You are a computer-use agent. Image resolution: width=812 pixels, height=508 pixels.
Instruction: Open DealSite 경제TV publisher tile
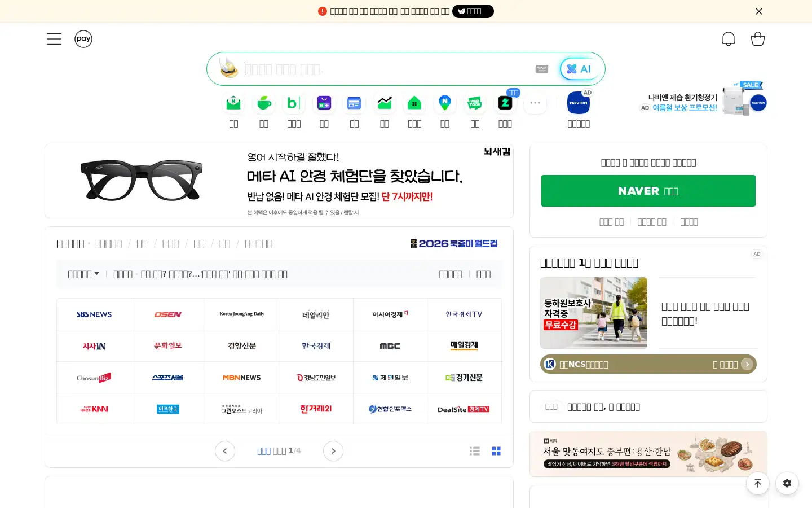click(x=464, y=409)
